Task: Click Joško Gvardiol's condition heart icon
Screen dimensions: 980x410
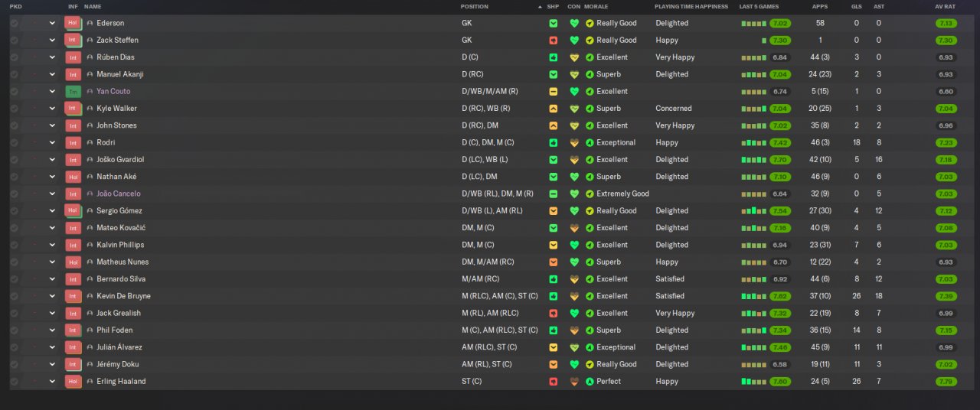Action: (x=574, y=160)
